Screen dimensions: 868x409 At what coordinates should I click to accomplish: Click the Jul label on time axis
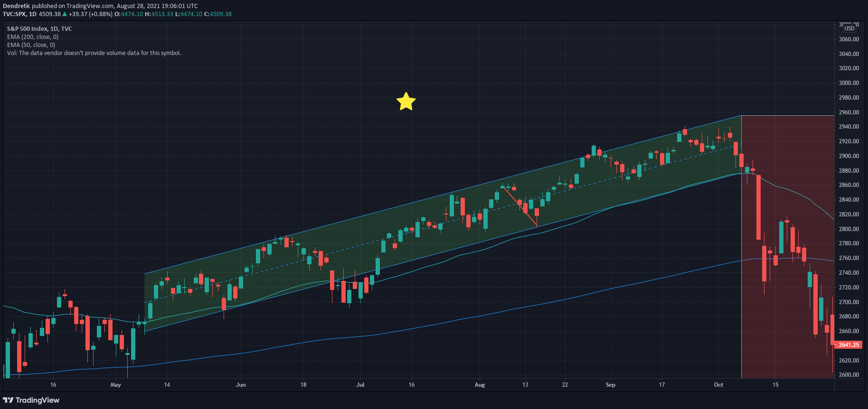[360, 385]
